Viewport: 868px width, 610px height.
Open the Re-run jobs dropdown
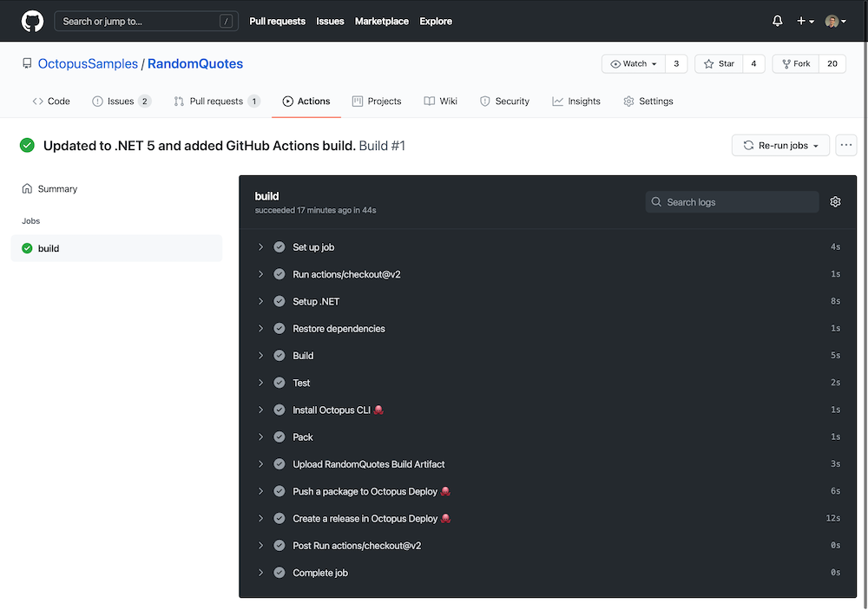[779, 145]
